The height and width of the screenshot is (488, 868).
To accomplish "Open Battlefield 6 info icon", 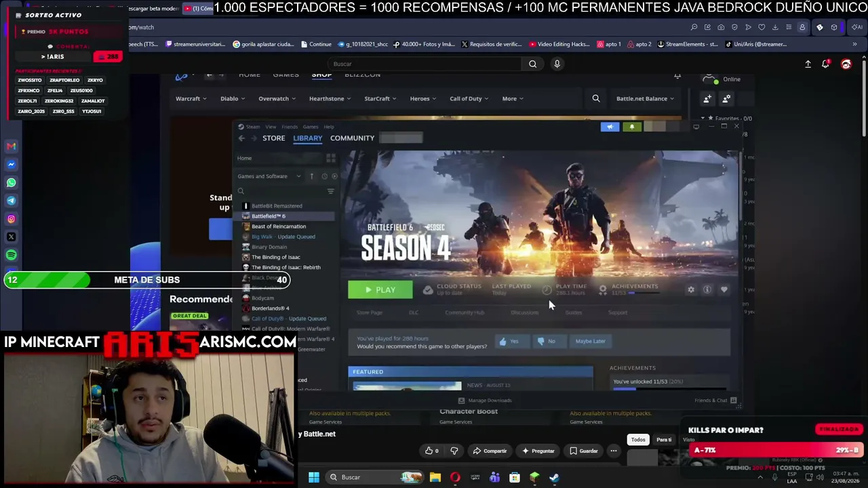I will (x=707, y=289).
